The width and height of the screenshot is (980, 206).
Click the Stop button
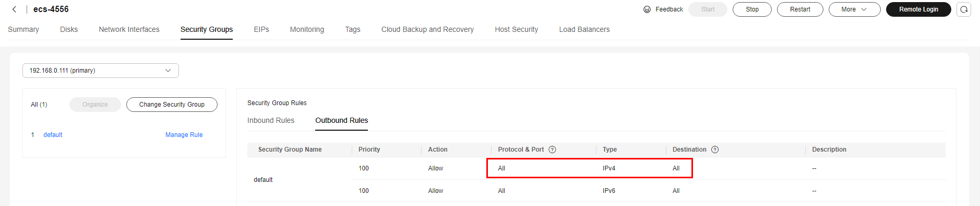tap(752, 9)
